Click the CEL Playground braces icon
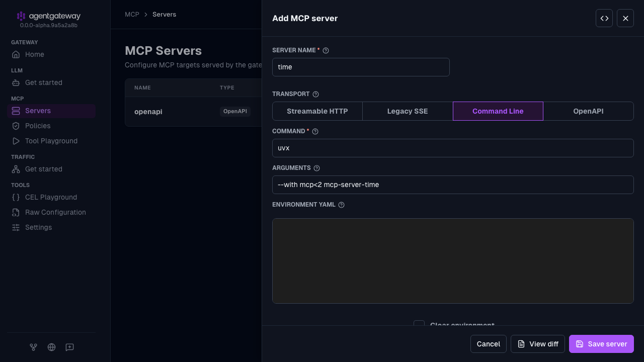 pos(16,197)
